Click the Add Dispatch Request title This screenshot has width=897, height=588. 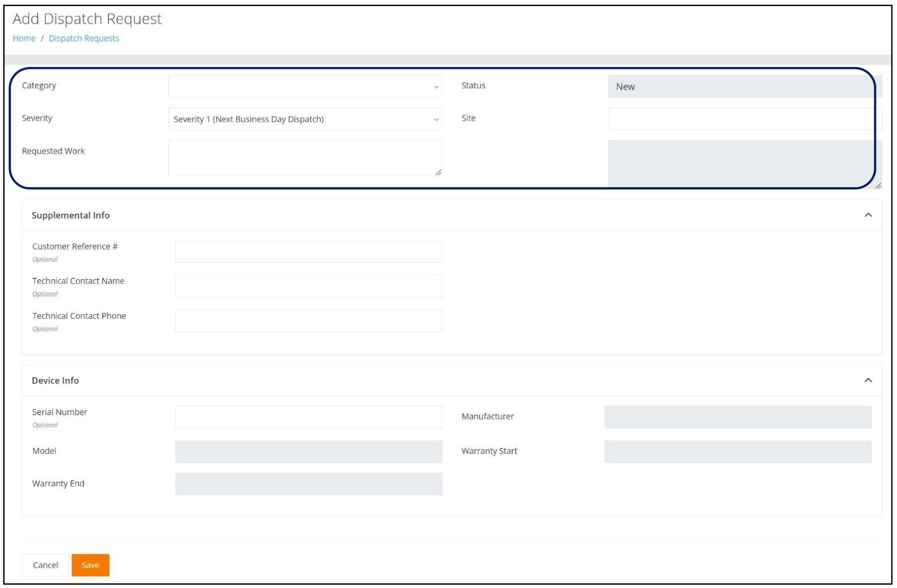pos(87,19)
